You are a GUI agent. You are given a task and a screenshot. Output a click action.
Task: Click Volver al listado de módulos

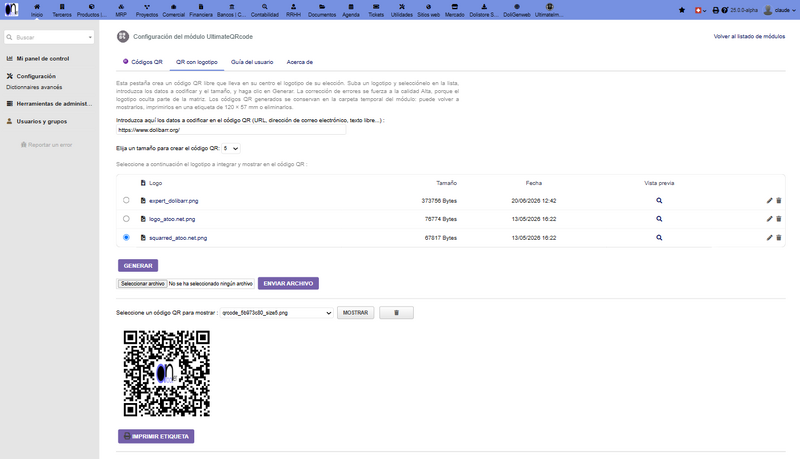(749, 36)
